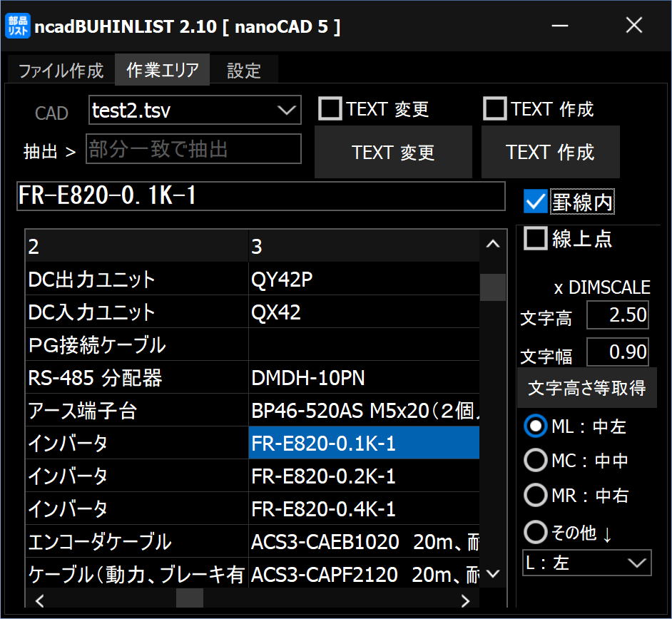Switch to the ファイル作成 tab
Screen dimensions: 672x619
point(61,71)
